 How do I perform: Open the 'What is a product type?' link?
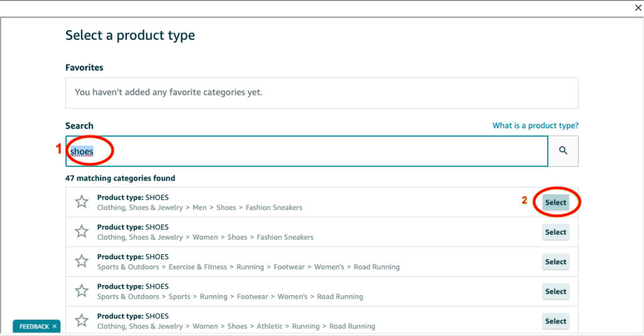[535, 126]
